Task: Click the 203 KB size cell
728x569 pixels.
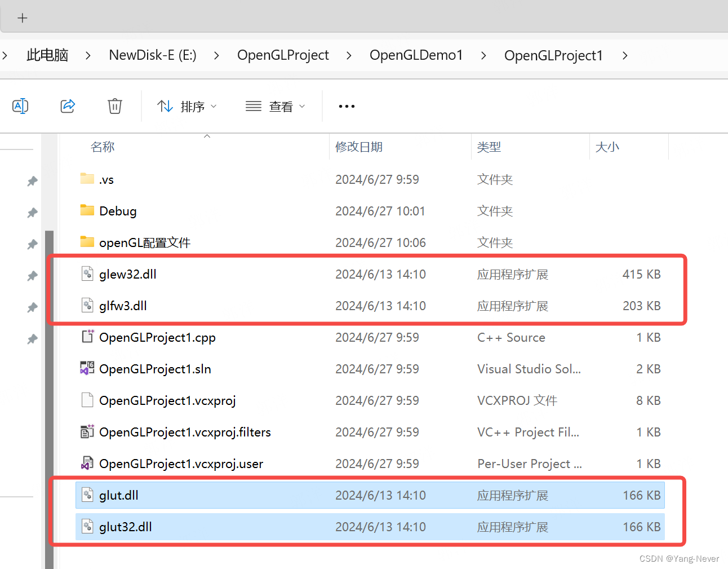Action: pos(641,306)
